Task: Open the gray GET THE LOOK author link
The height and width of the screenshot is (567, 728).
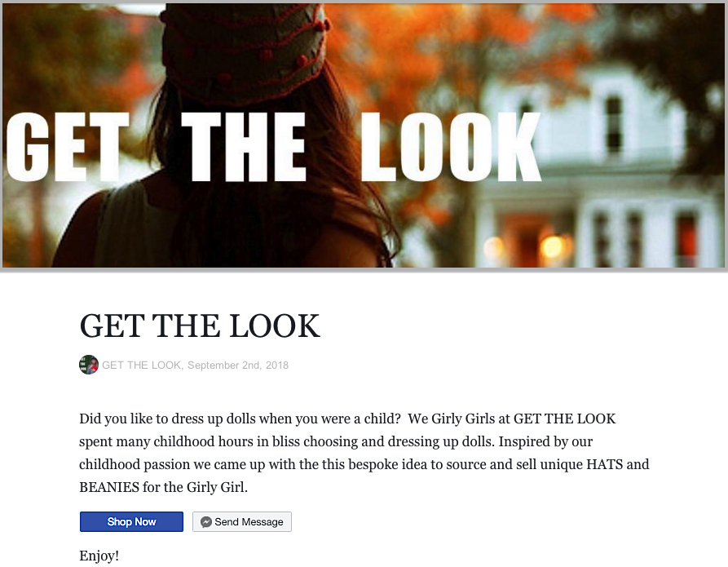Action: pyautogui.click(x=142, y=365)
